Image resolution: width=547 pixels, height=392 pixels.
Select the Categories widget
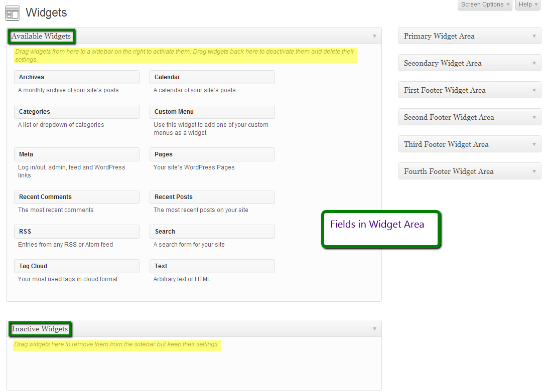(x=76, y=111)
